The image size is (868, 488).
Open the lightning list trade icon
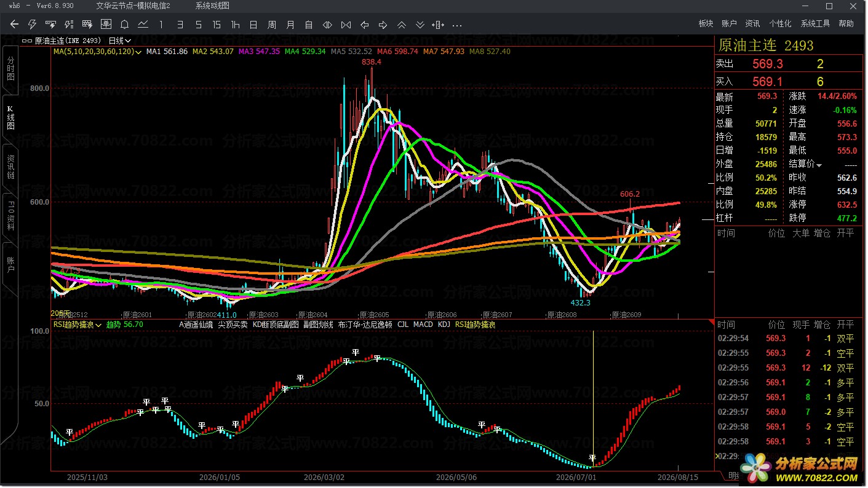click(x=69, y=25)
